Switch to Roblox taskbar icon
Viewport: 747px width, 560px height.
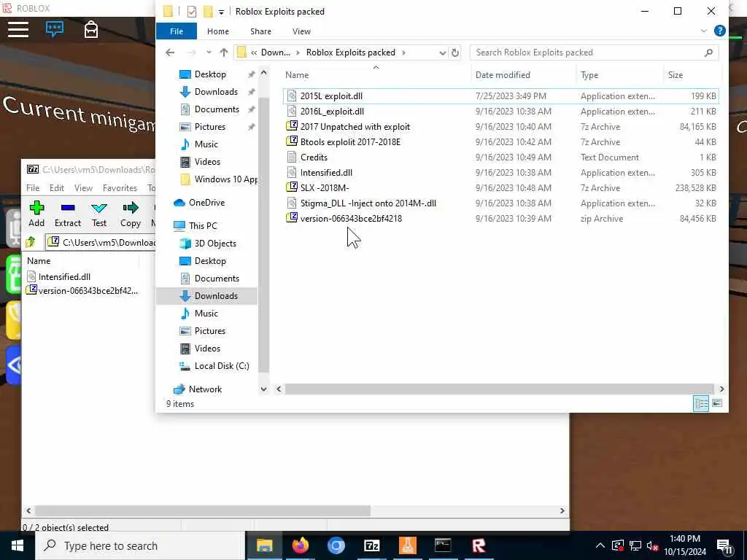tap(479, 545)
